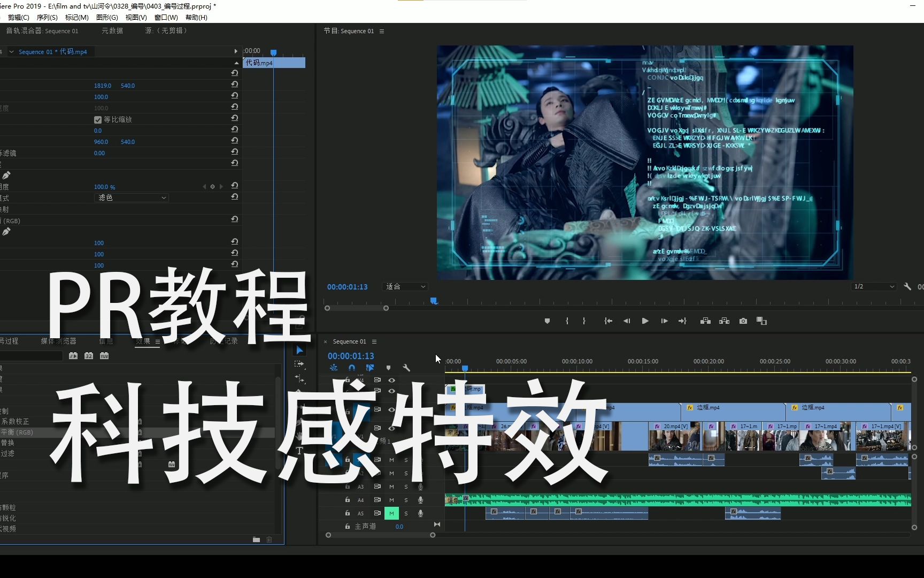The height and width of the screenshot is (578, 924).
Task: Toggle snap magnet in timeline
Action: click(351, 368)
